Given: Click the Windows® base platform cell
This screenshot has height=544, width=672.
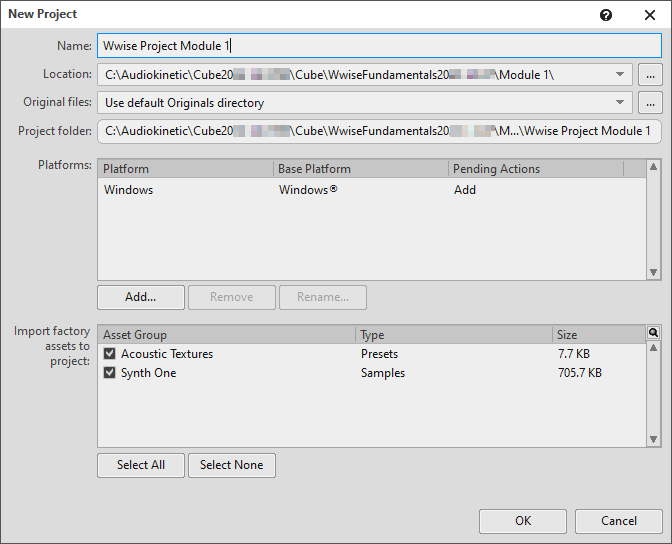Looking at the screenshot, I should click(308, 189).
